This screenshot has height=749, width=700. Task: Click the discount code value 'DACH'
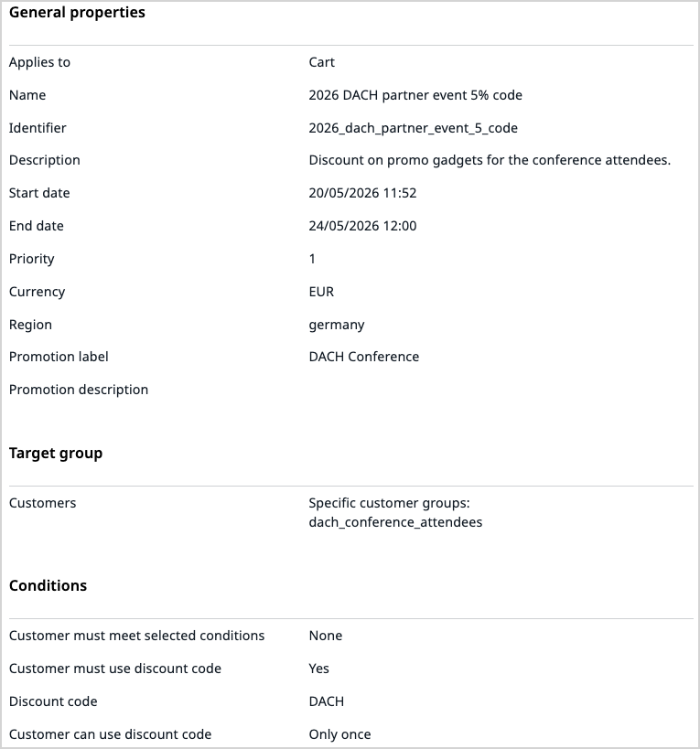[327, 701]
